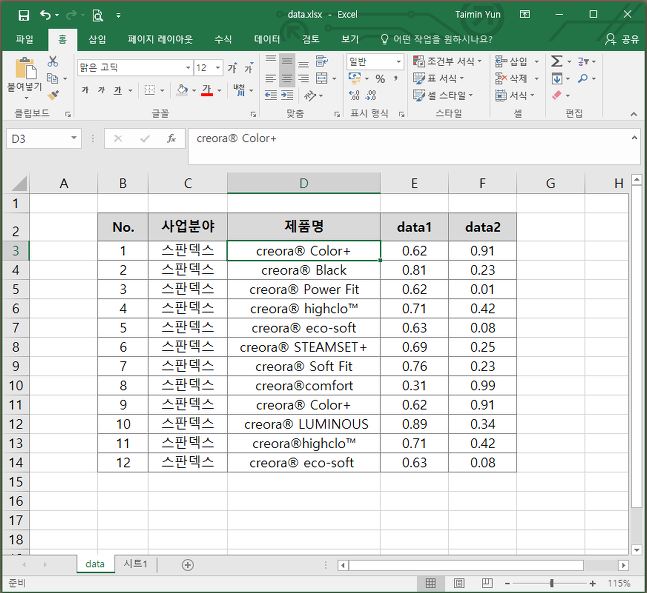Click the Insert Function fx icon
Image resolution: width=647 pixels, height=593 pixels.
[172, 139]
